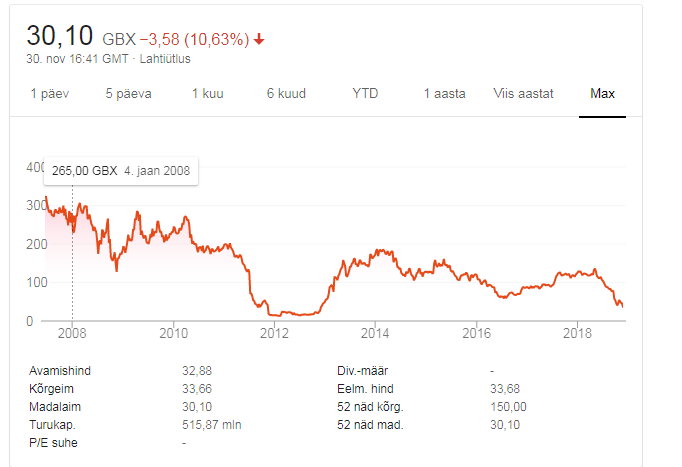Show the YTD chart view
The height and width of the screenshot is (467, 682).
[365, 94]
